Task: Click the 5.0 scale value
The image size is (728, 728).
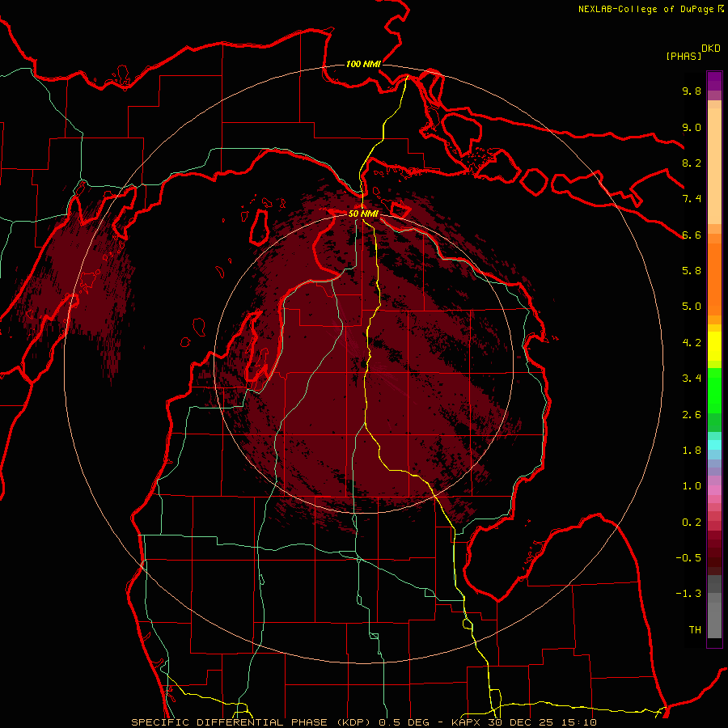Action: click(692, 307)
